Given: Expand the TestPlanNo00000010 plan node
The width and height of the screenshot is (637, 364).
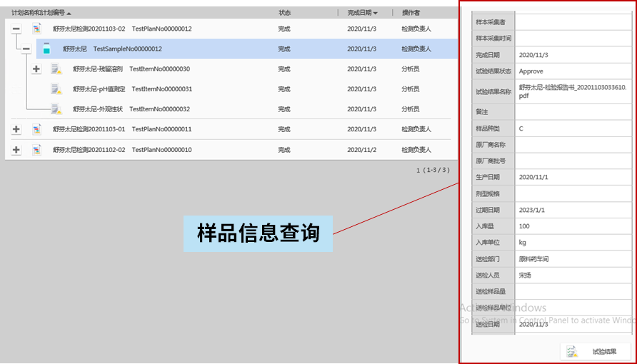Looking at the screenshot, I should click(x=16, y=150).
